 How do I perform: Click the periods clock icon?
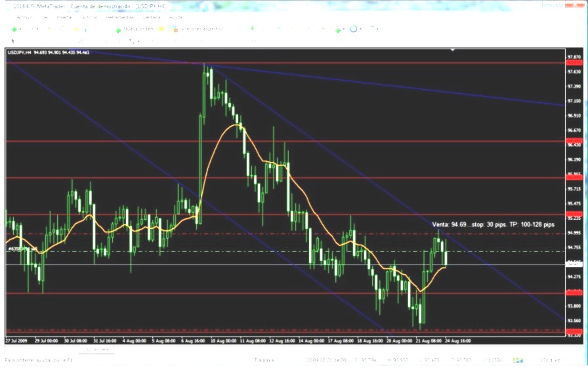click(354, 30)
